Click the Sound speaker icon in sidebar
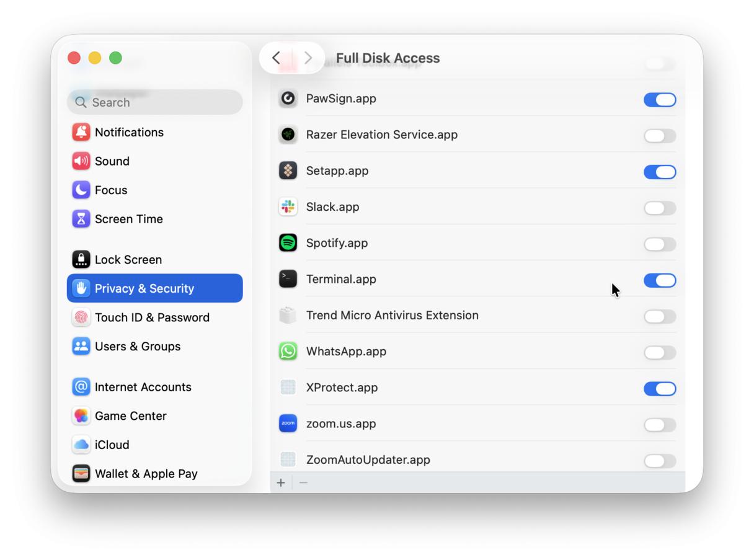This screenshot has height=560, width=754. (x=81, y=161)
